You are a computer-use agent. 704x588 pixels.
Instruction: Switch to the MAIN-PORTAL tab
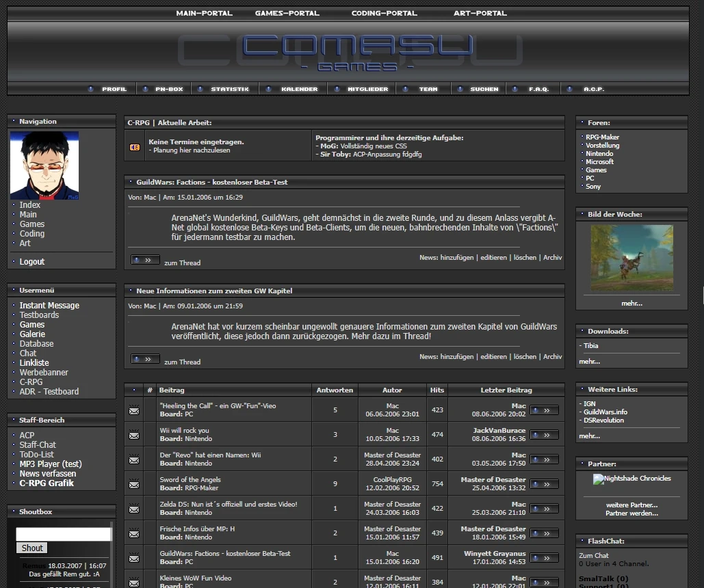click(205, 14)
